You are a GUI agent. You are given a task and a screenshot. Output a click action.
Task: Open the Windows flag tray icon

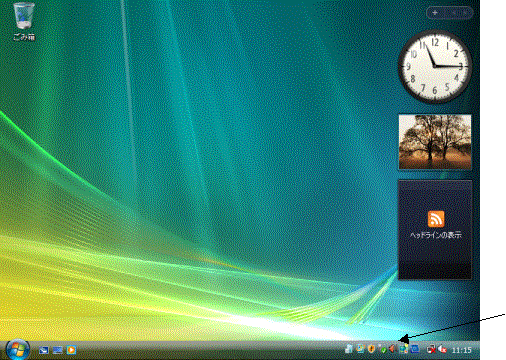pos(360,349)
